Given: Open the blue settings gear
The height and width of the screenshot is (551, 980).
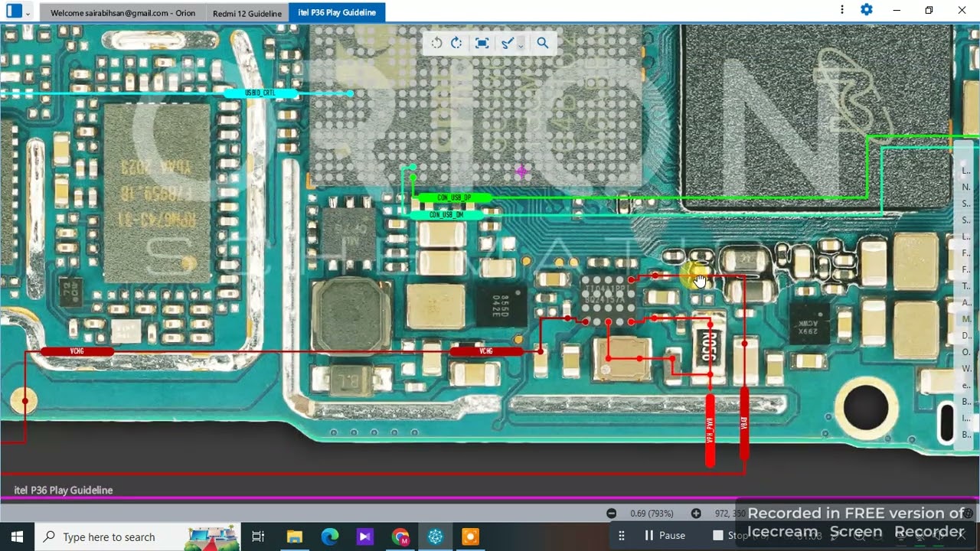Looking at the screenshot, I should (x=867, y=10).
